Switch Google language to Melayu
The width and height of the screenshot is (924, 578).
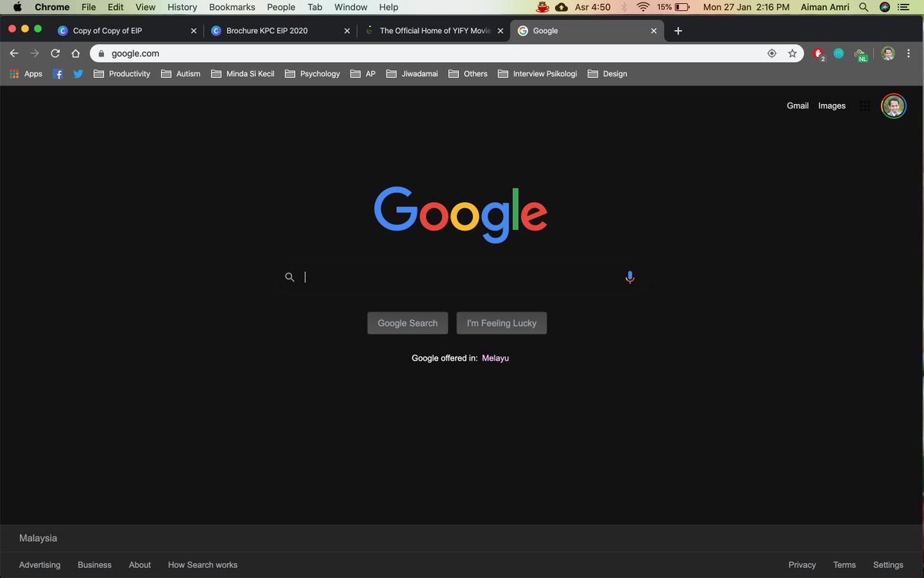click(x=495, y=358)
